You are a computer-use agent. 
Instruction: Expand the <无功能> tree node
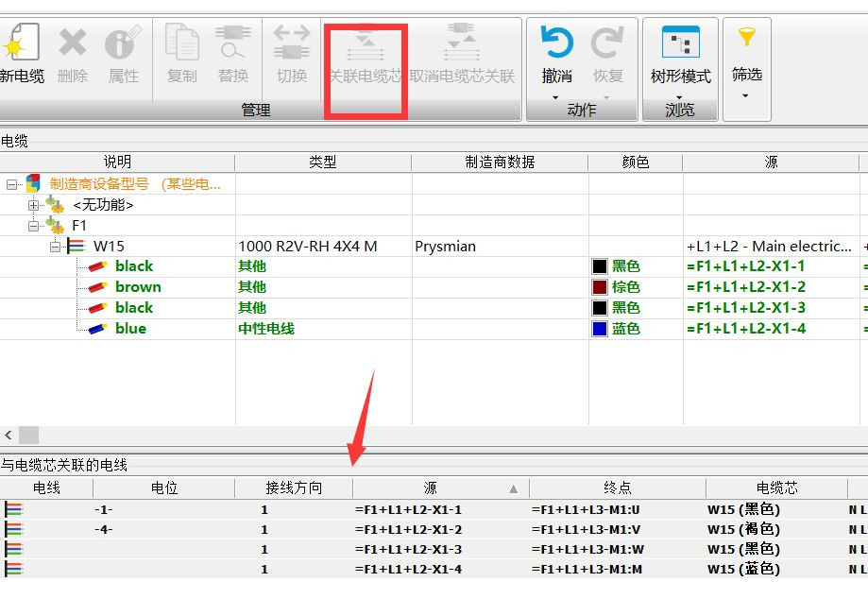(x=34, y=205)
